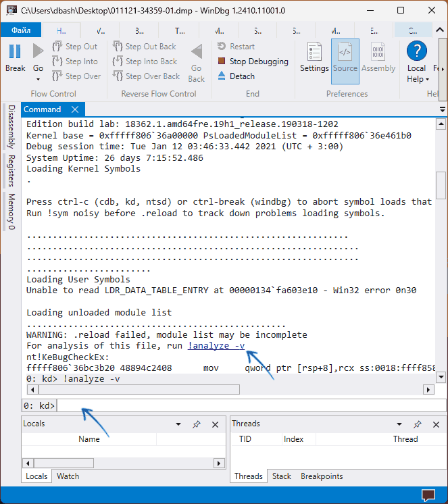
Task: Click the Restart icon
Action: (222, 47)
